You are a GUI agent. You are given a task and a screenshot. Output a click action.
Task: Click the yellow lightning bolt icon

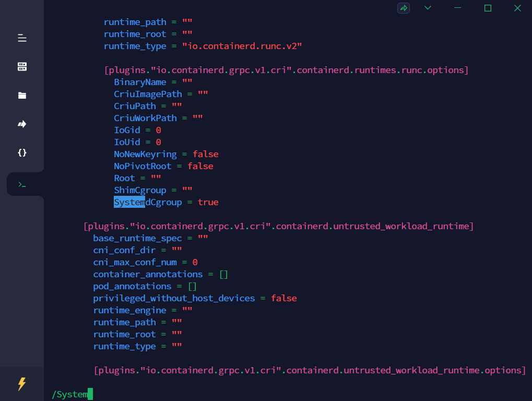coord(22,384)
